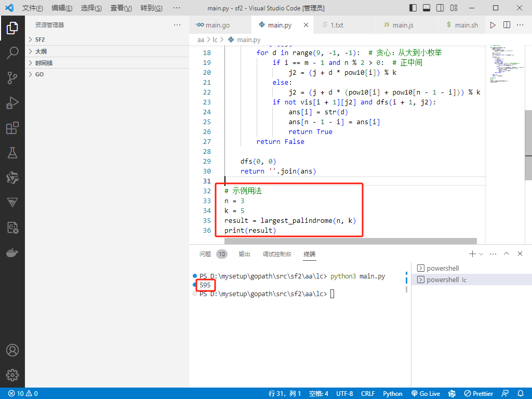
Task: Switch to the main.js editor tab
Action: point(407,25)
